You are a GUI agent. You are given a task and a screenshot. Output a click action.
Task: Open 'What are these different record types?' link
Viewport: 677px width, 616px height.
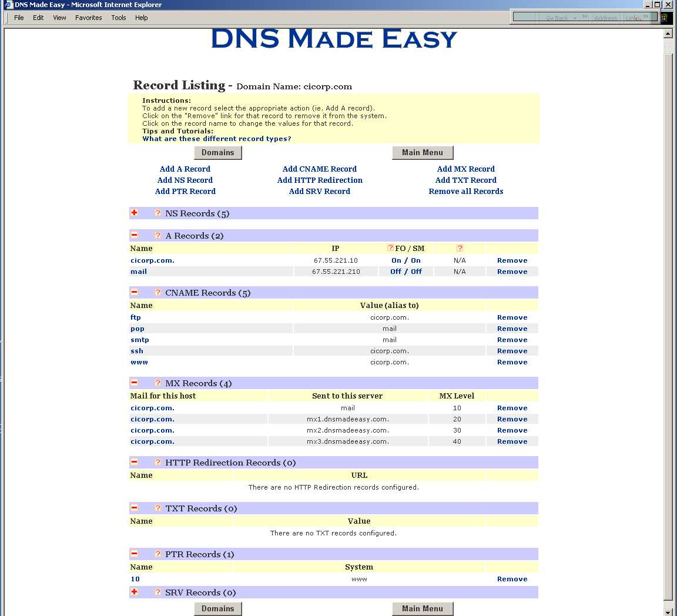pyautogui.click(x=217, y=139)
